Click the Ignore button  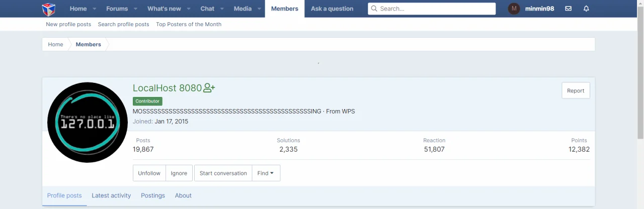179,173
